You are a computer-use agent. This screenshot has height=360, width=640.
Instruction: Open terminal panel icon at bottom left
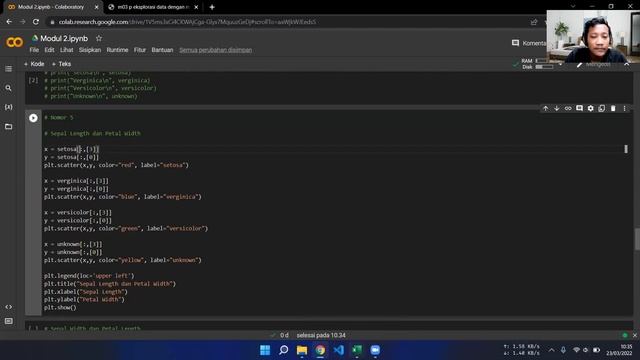[x=9, y=321]
